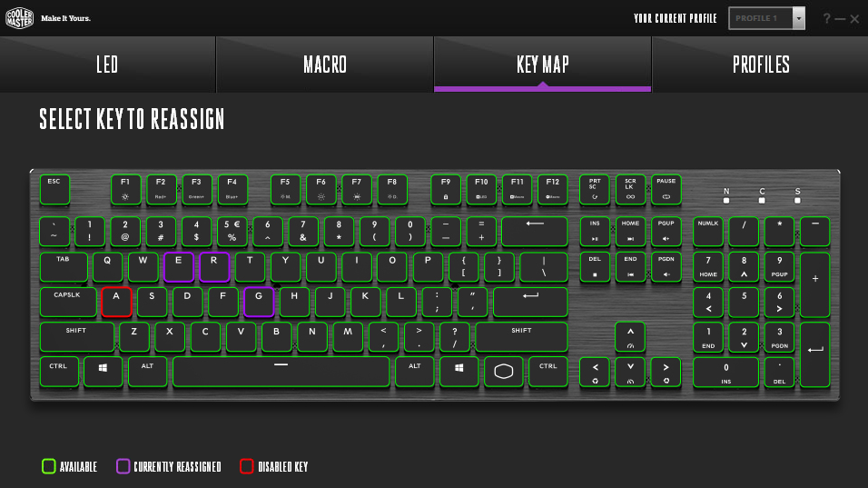The width and height of the screenshot is (868, 488).
Task: Select the reassigned G key
Action: [x=259, y=302]
